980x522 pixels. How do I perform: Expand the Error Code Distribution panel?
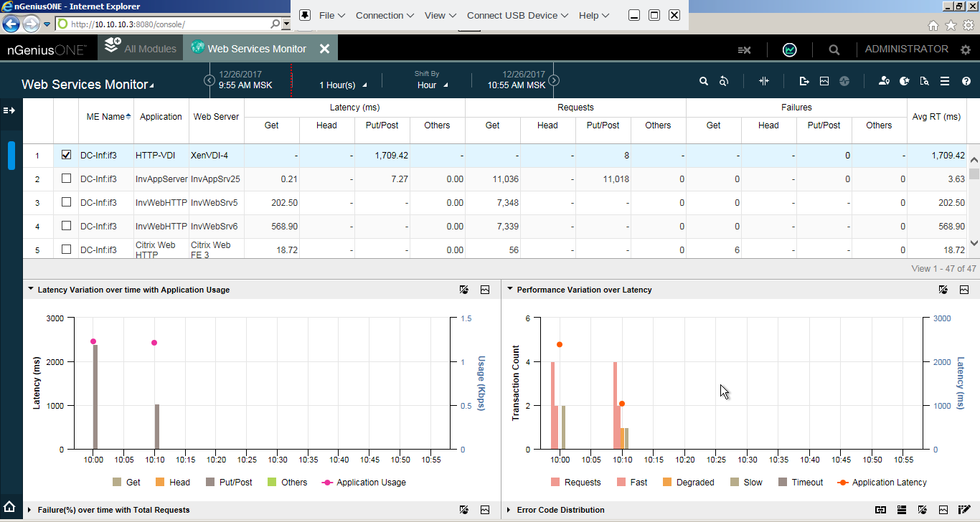509,510
